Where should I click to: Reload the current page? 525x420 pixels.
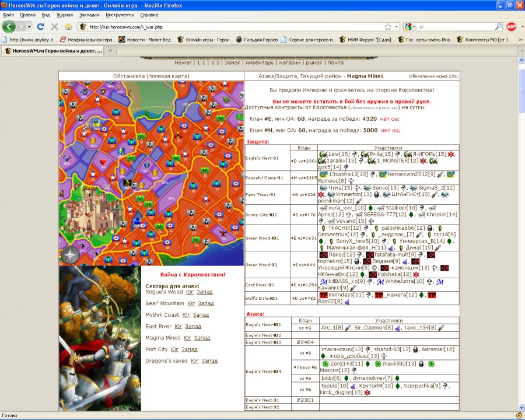tap(40, 26)
